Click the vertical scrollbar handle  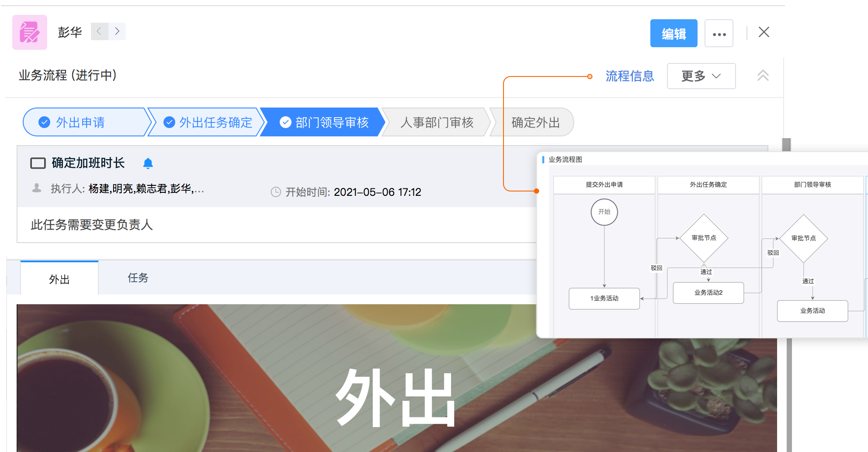(x=787, y=145)
